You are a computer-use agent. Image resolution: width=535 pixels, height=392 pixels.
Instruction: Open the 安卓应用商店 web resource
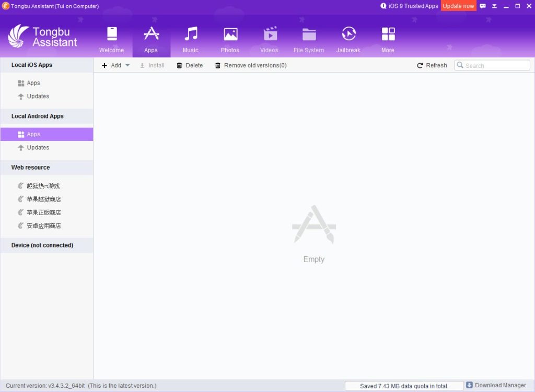(x=46, y=225)
